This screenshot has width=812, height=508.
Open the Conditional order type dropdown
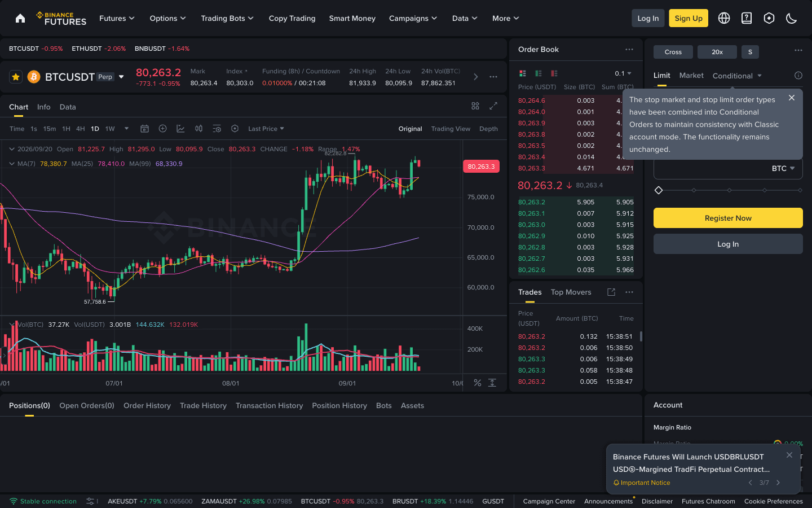[737, 76]
